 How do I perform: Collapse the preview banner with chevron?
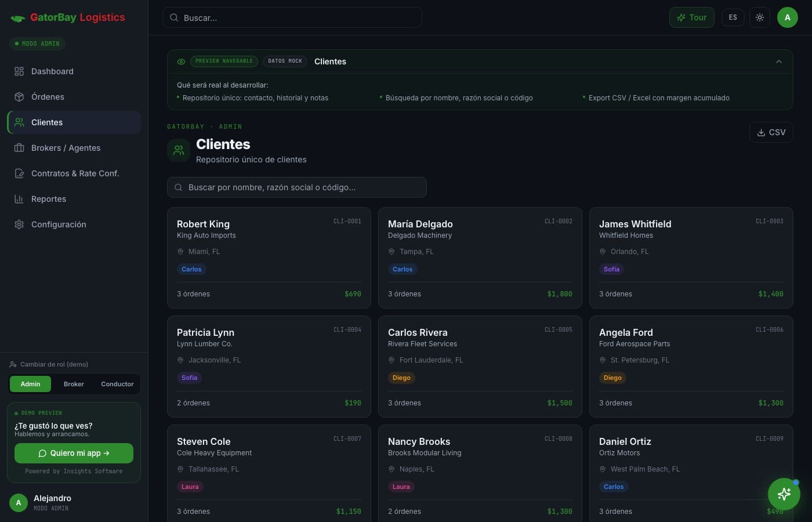coord(779,61)
